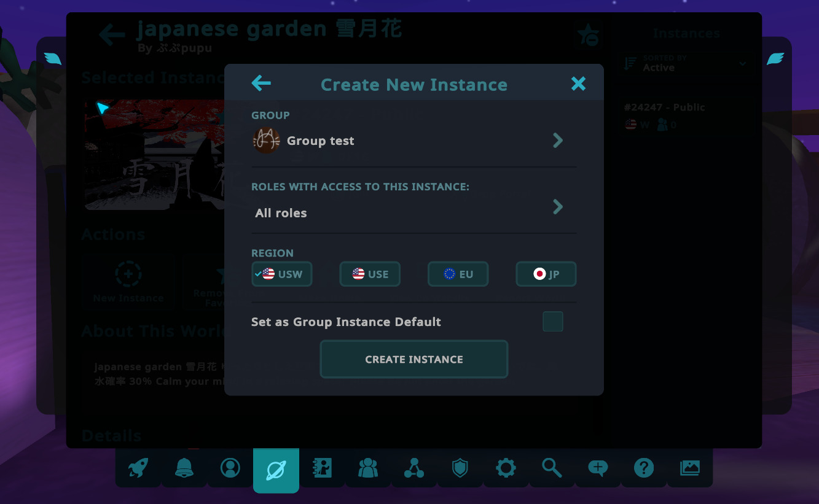The image size is (819, 504).
Task: Select the JP region option
Action: pyautogui.click(x=546, y=274)
